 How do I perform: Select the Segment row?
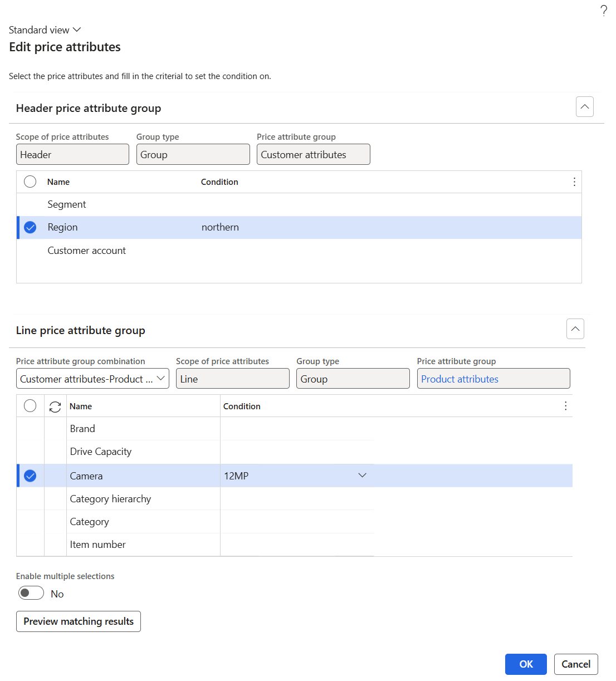click(299, 204)
